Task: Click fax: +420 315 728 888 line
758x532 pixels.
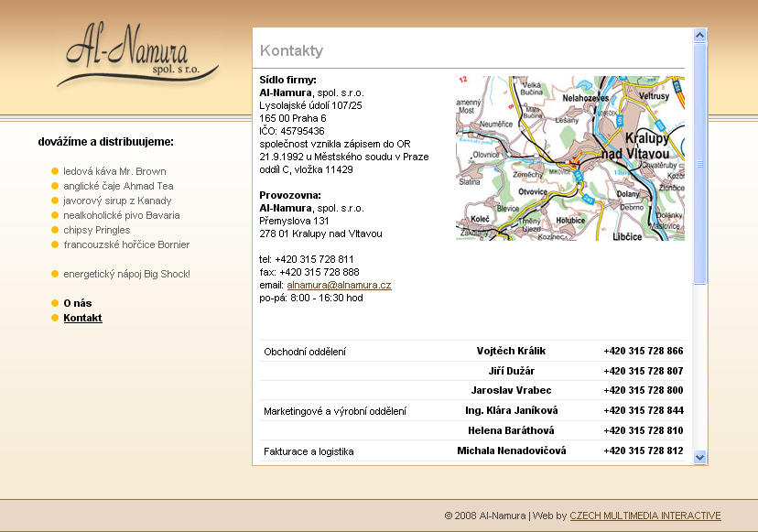Action: pos(309,272)
